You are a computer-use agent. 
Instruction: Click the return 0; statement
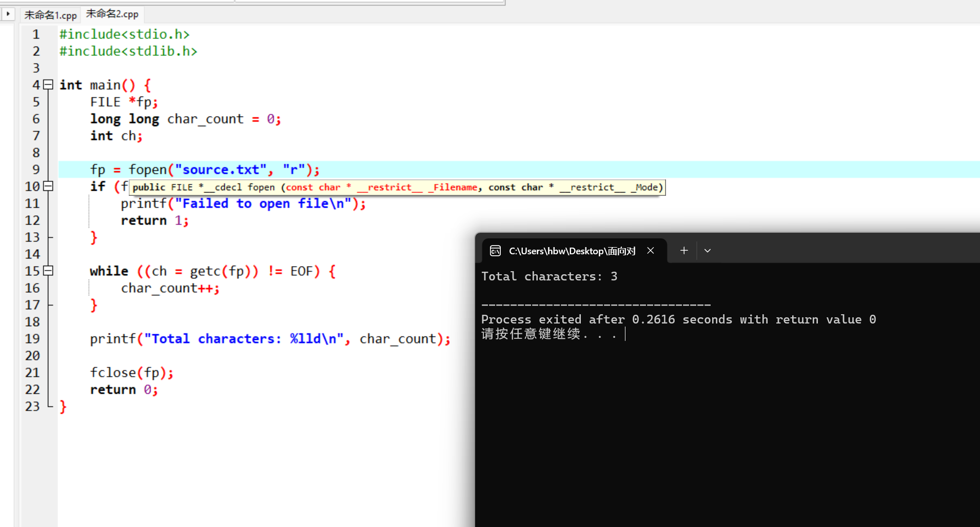124,390
